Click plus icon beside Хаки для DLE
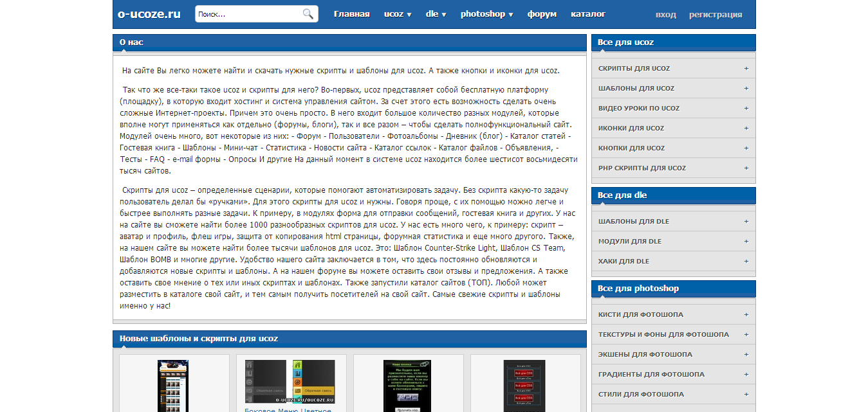The height and width of the screenshot is (412, 868). 746,261
